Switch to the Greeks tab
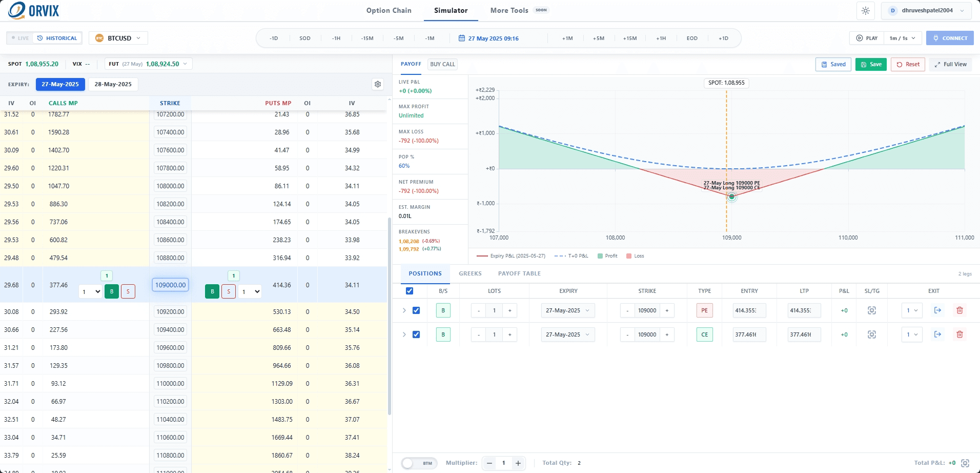This screenshot has height=473, width=980. [x=470, y=273]
